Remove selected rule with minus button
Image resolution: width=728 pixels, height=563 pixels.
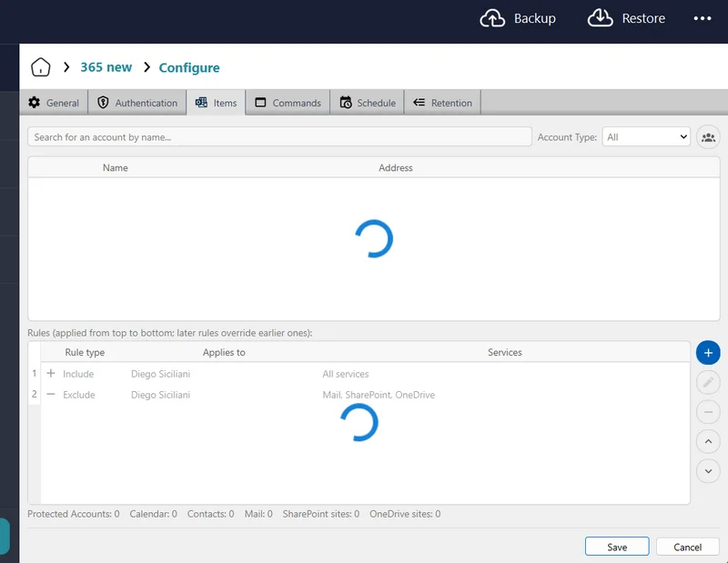tap(708, 412)
